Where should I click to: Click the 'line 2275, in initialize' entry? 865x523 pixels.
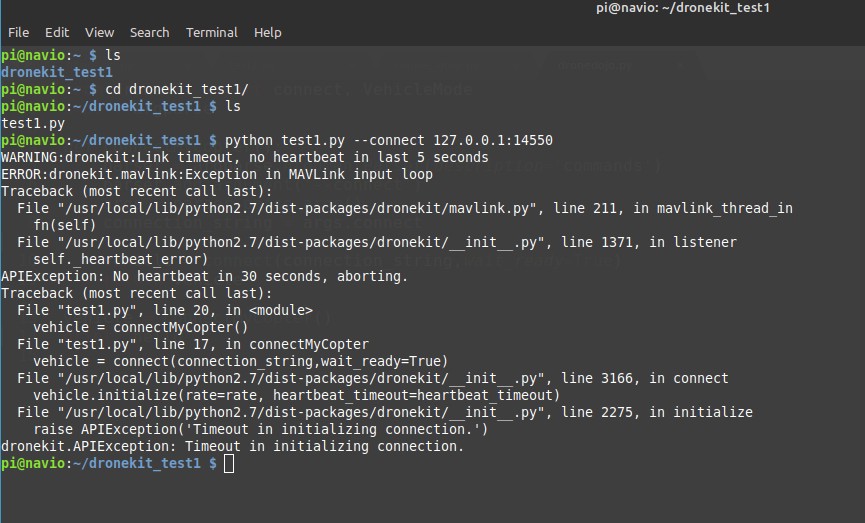(x=385, y=412)
